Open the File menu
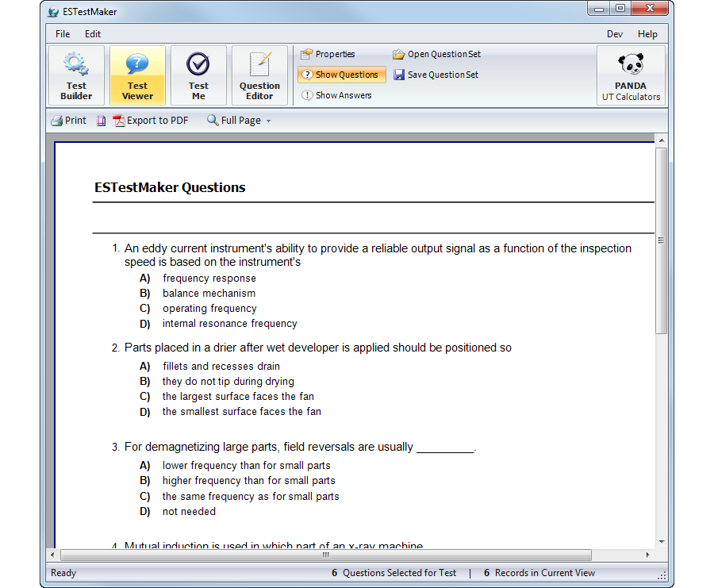714x588 pixels. [63, 34]
